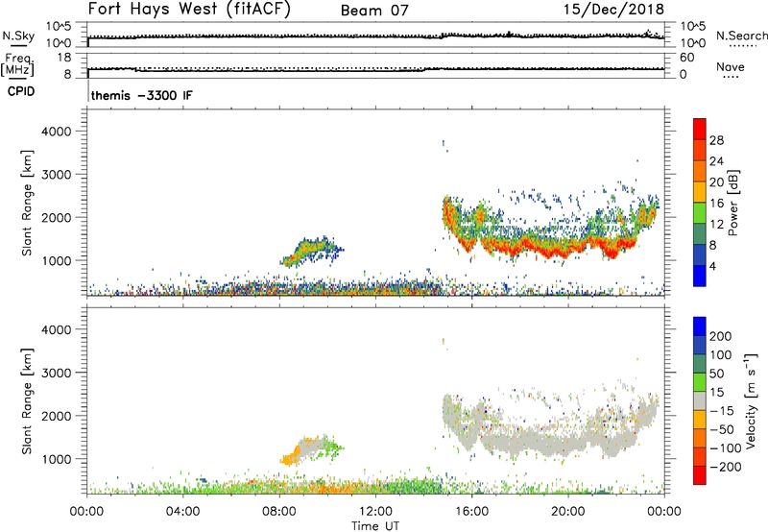Select the '04:00' time axis label
The image size is (768, 532).
[x=183, y=511]
